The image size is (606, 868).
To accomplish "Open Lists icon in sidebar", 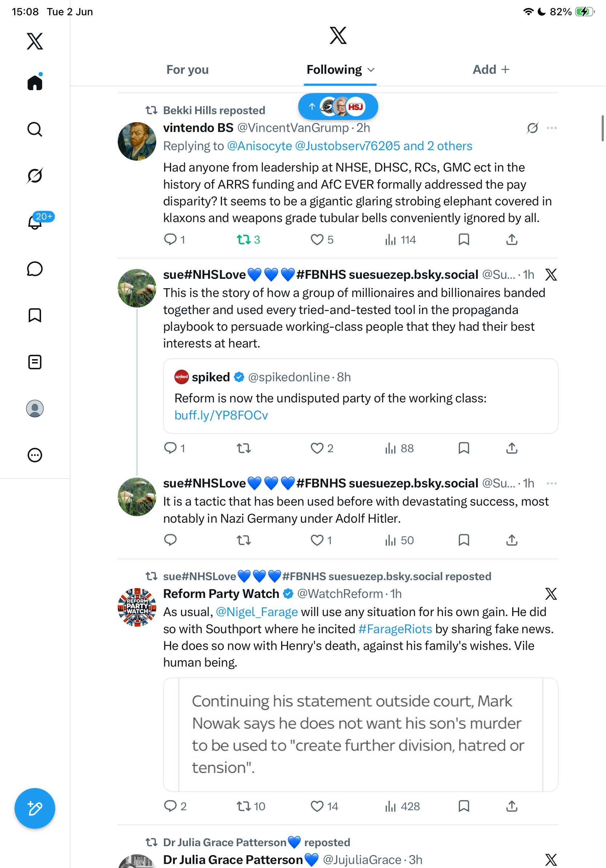I will point(35,362).
